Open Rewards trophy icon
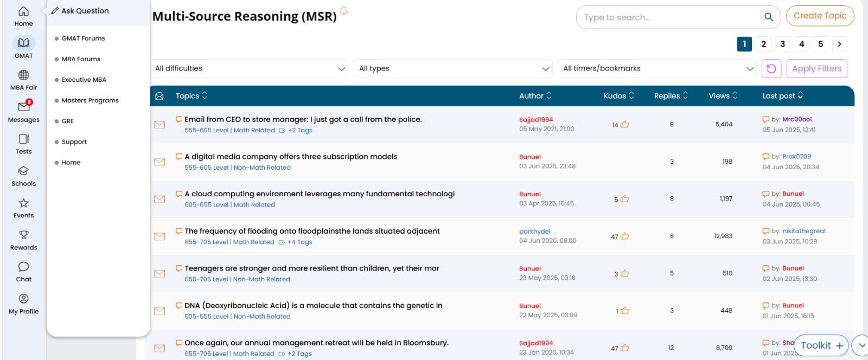 click(23, 235)
